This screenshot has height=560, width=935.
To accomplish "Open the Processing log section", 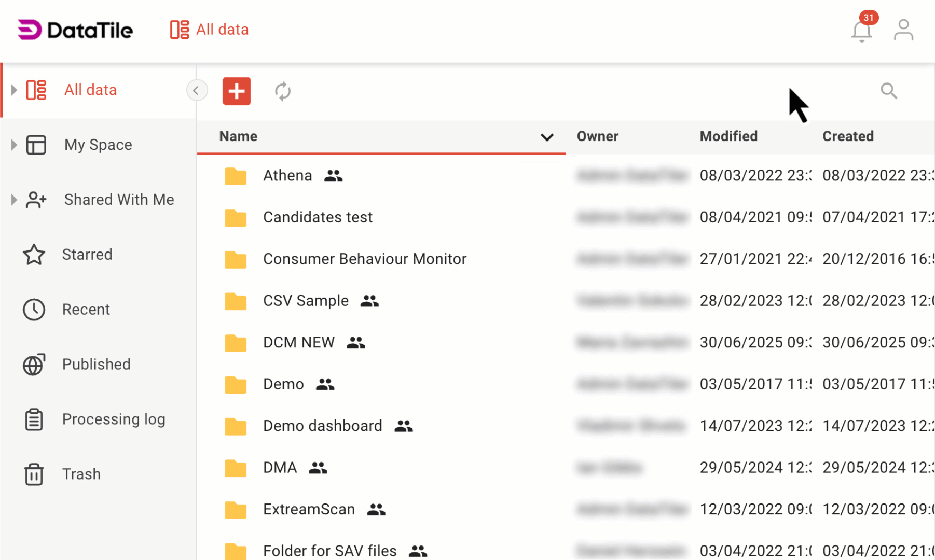I will click(114, 419).
